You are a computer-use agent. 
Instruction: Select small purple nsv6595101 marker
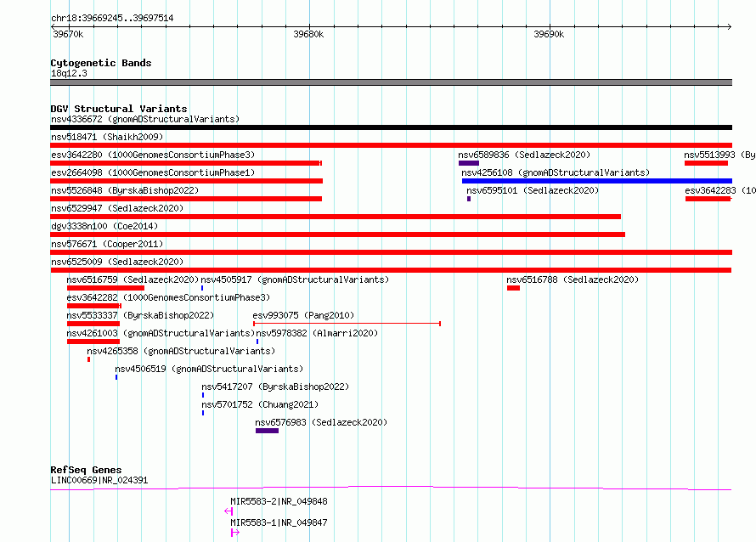pyautogui.click(x=469, y=199)
